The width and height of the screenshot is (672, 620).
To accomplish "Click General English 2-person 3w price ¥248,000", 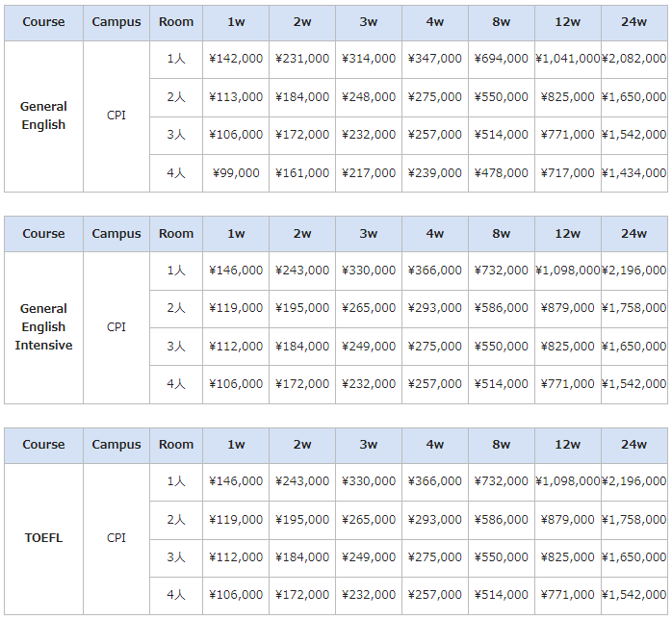I will point(369,97).
